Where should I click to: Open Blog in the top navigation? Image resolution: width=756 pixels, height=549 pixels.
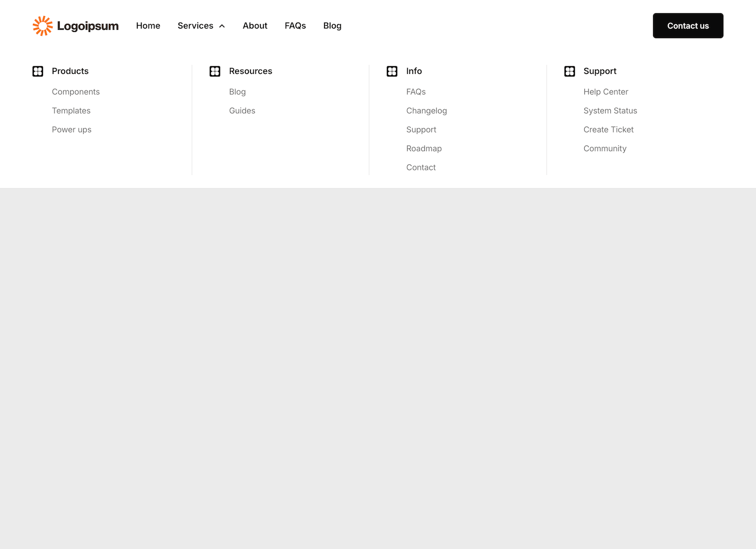click(332, 26)
